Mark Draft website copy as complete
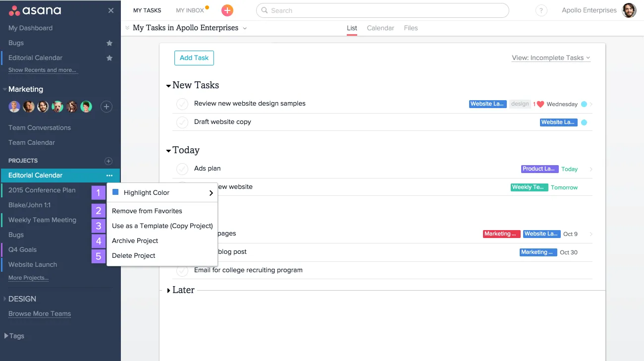 click(x=182, y=122)
